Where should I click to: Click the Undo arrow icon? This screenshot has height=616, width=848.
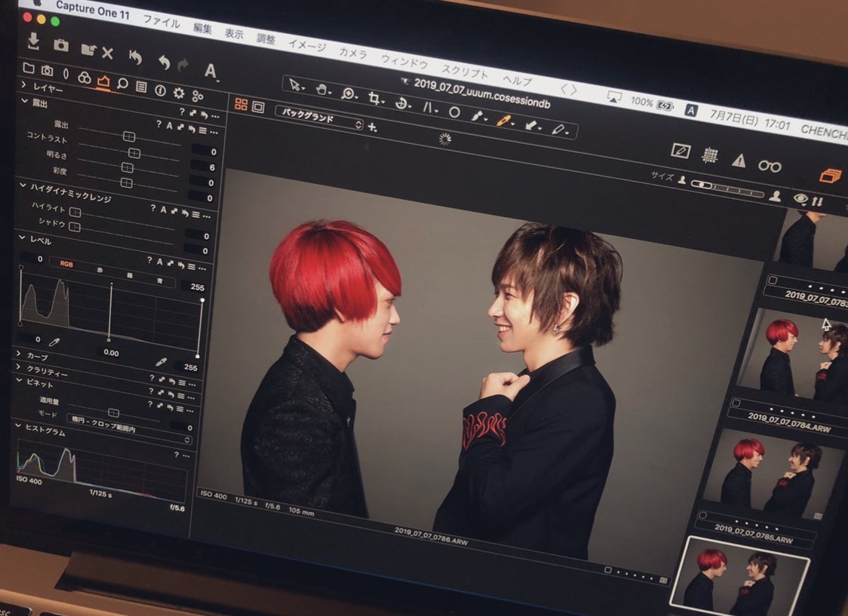[164, 62]
